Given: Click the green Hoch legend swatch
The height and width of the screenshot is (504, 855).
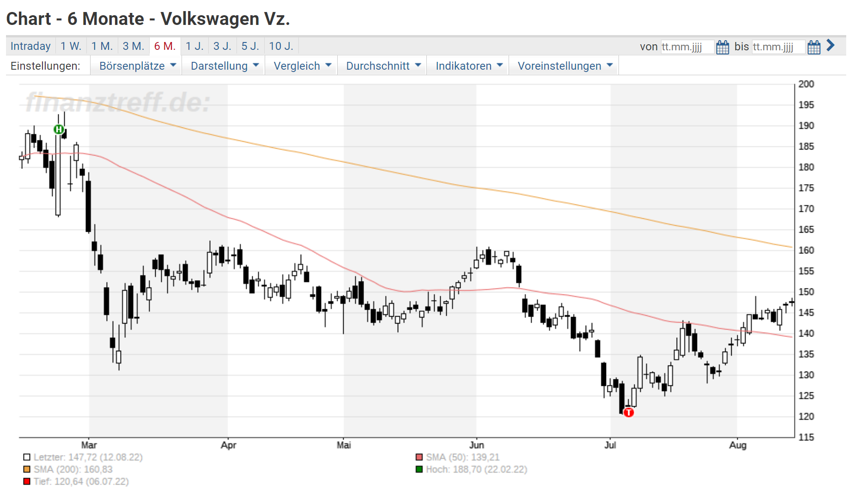Looking at the screenshot, I should click(x=419, y=469).
